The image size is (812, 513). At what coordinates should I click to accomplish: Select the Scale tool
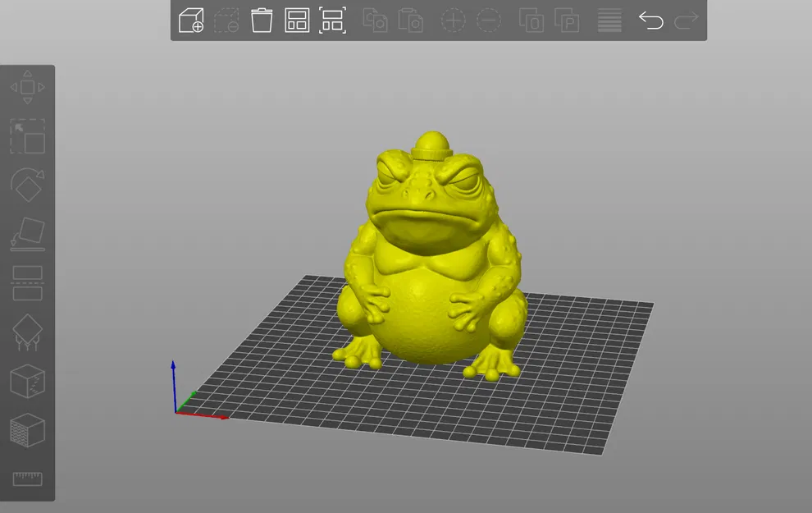(27, 138)
